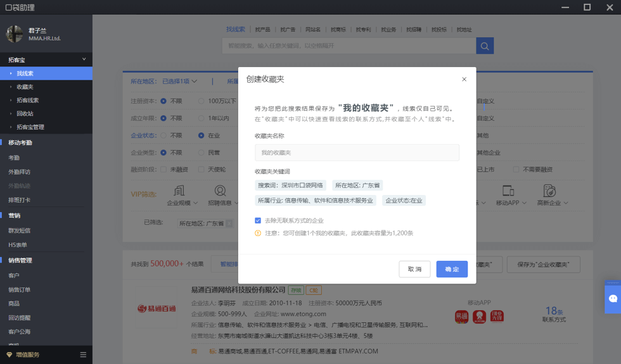Close the 创建收藏夹 dialog with X
Viewport: 621px width, 364px height.
(x=464, y=79)
